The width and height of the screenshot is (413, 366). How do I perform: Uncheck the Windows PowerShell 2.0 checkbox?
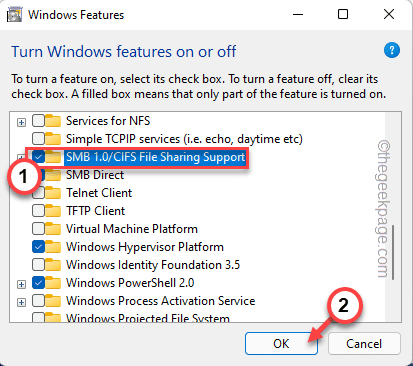[38, 283]
